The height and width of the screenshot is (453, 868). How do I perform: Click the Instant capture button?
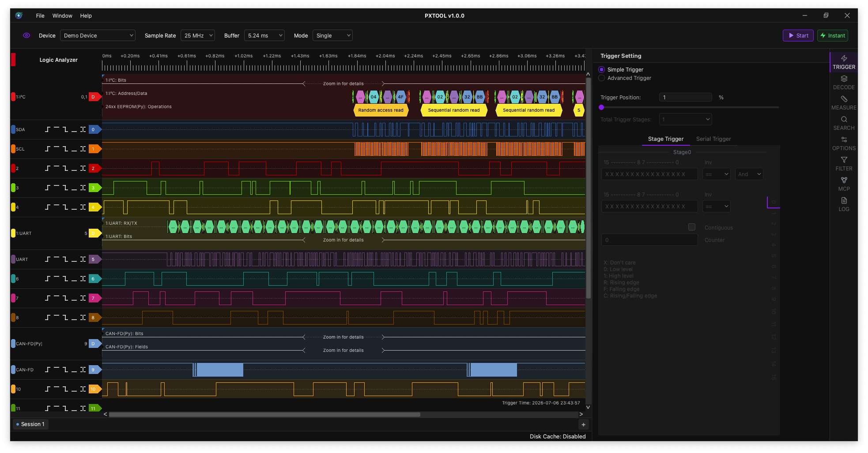pos(832,35)
